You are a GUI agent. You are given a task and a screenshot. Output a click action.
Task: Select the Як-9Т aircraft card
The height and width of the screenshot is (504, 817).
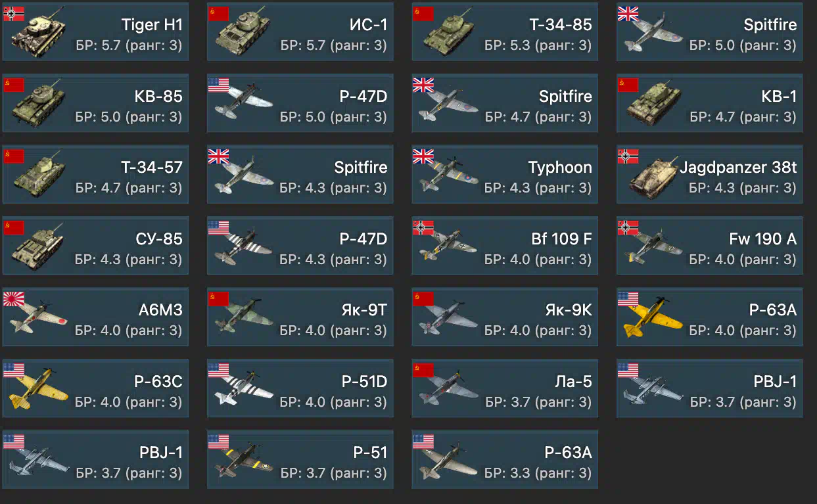pos(300,317)
